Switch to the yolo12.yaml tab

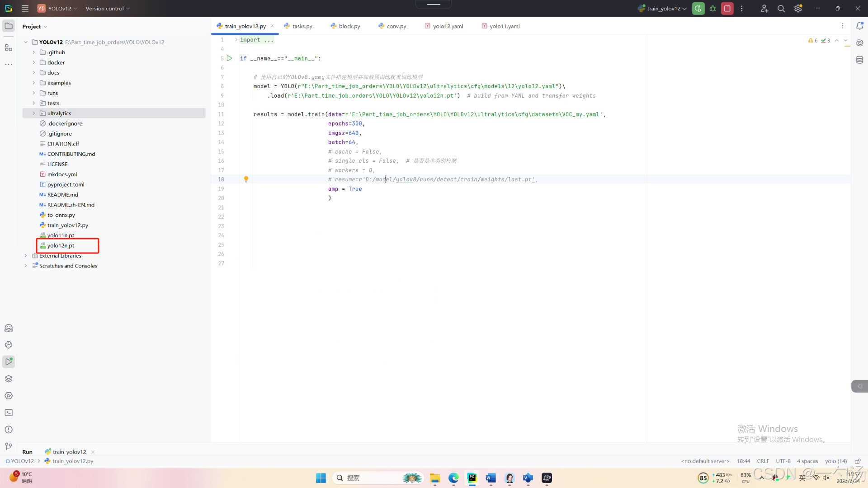coord(448,26)
